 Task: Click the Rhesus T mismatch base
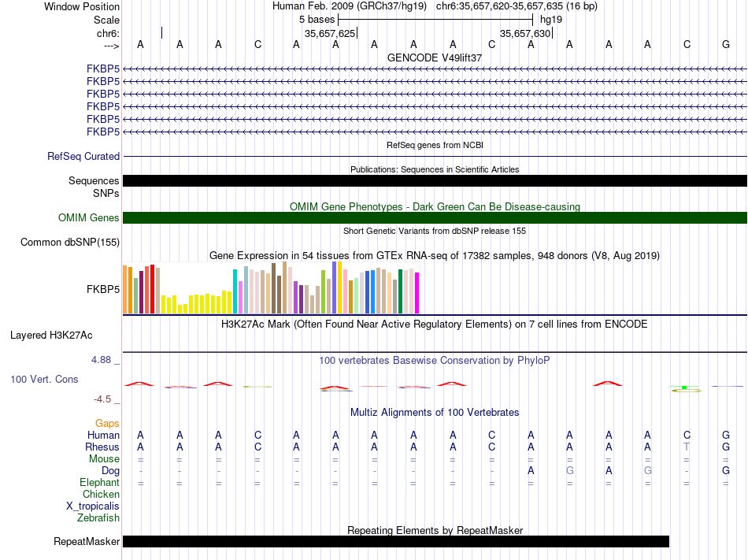click(687, 447)
